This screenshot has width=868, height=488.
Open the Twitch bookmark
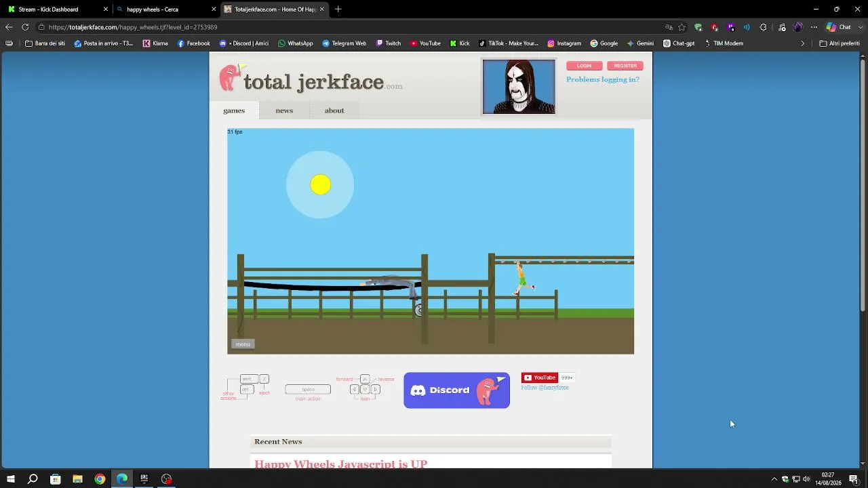click(x=389, y=43)
